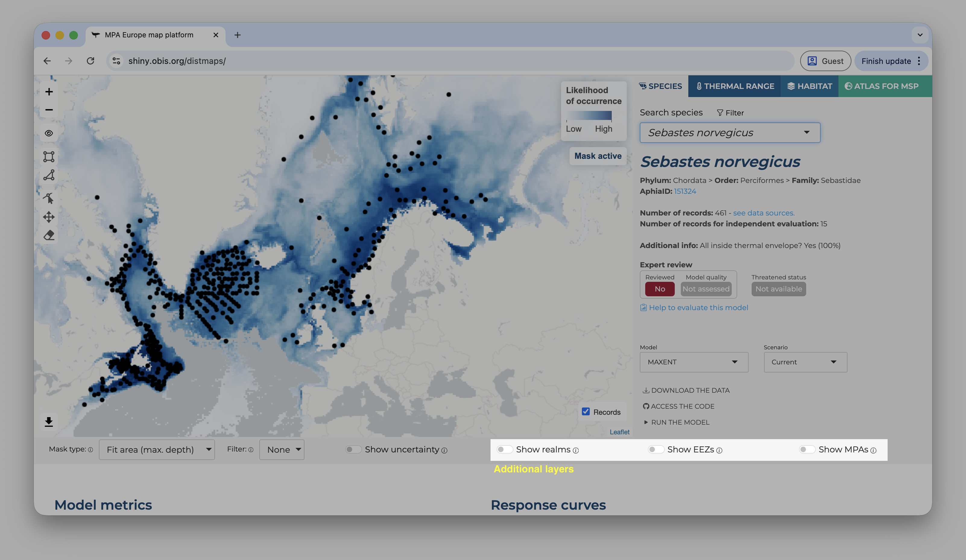Click Download the Data button
The image size is (966, 560).
coord(686,390)
